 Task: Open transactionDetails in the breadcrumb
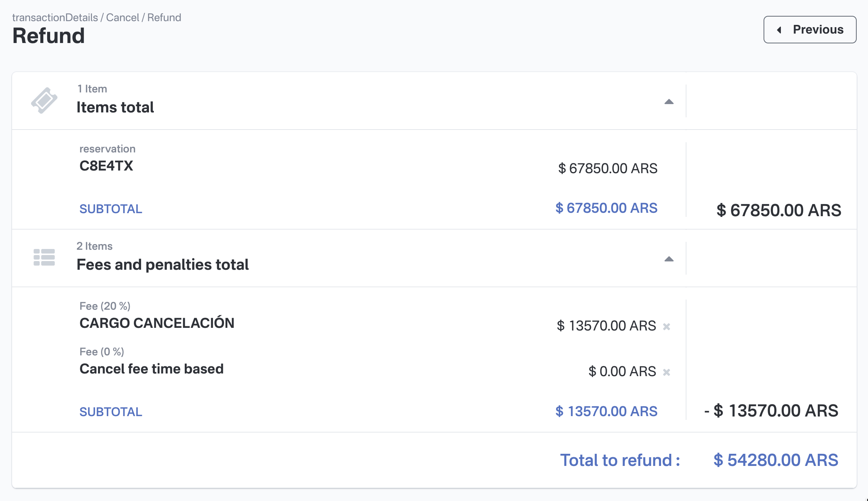coord(55,17)
